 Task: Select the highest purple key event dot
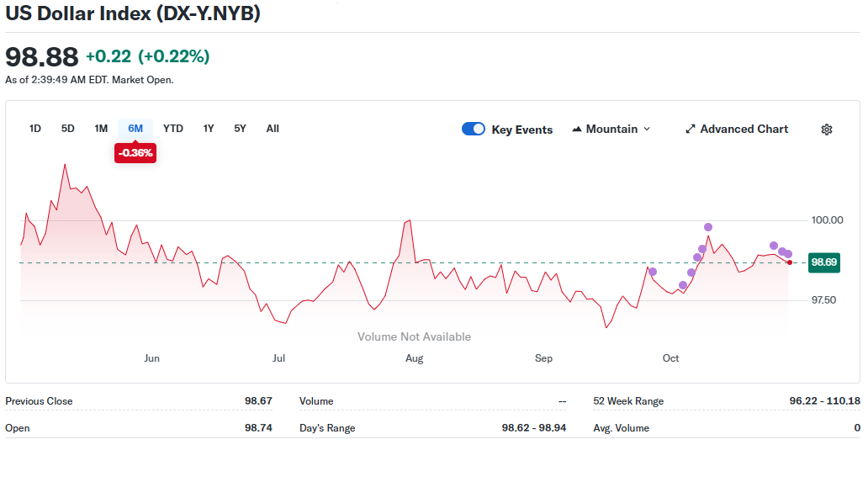708,227
